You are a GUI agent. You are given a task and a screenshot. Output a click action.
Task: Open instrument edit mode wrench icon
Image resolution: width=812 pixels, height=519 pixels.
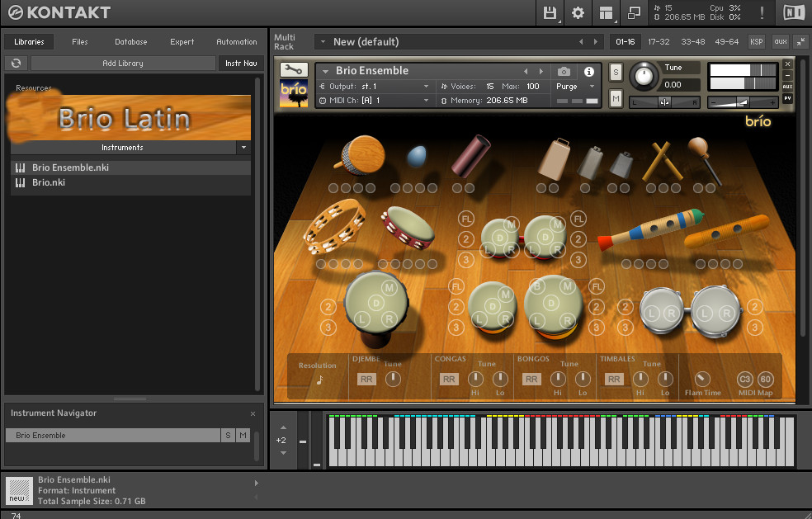click(294, 69)
